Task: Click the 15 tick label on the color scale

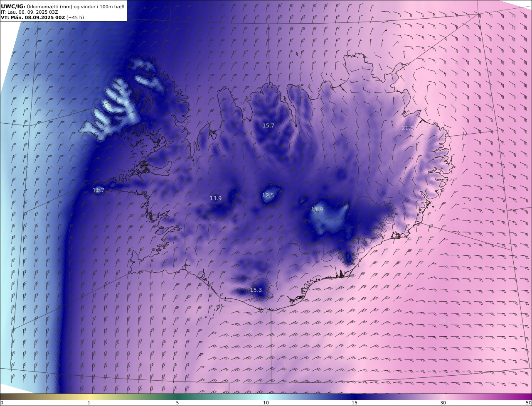Action: (x=355, y=403)
